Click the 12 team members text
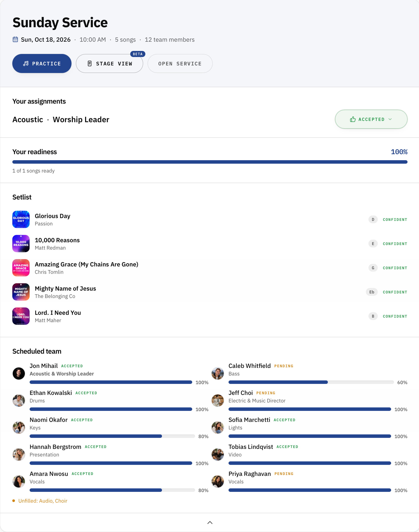419x532 pixels. (x=170, y=40)
